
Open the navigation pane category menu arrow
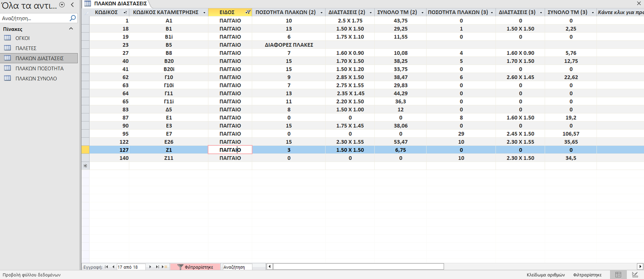pos(62,5)
